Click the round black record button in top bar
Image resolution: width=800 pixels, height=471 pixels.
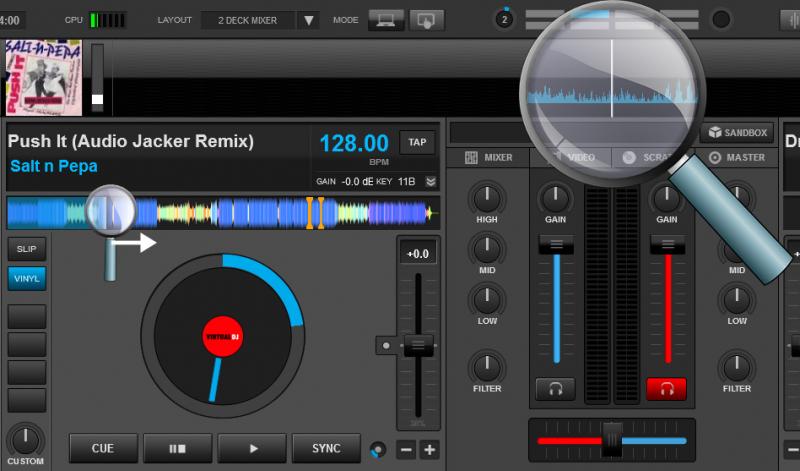point(721,20)
